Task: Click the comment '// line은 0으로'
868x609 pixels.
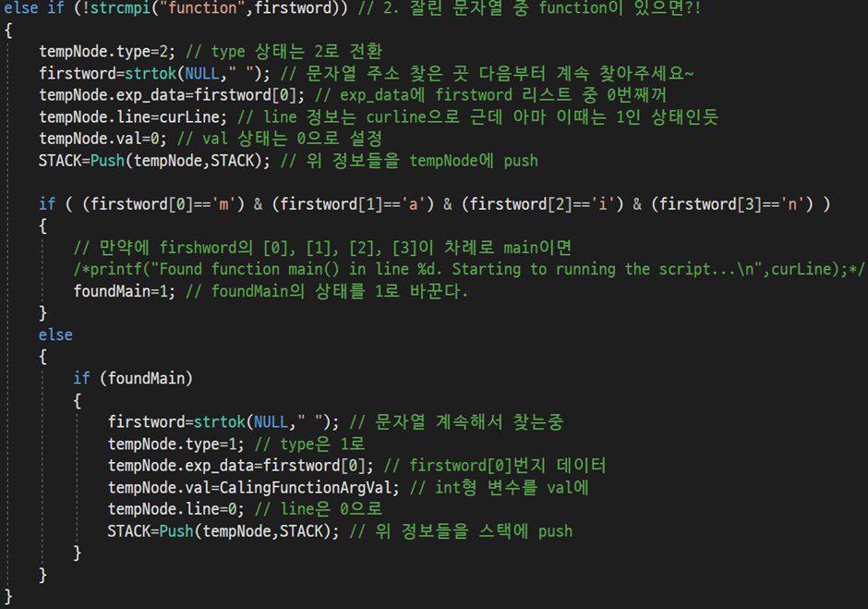Action: click(319, 509)
